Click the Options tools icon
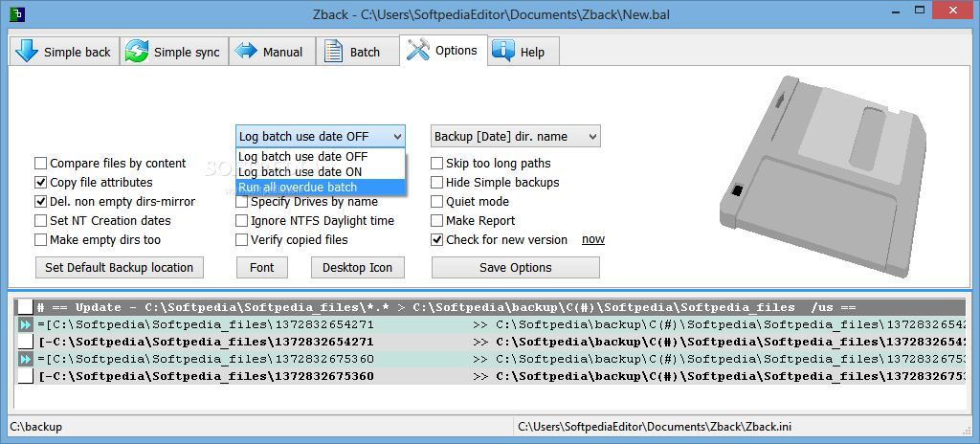980x444 pixels. (x=417, y=50)
